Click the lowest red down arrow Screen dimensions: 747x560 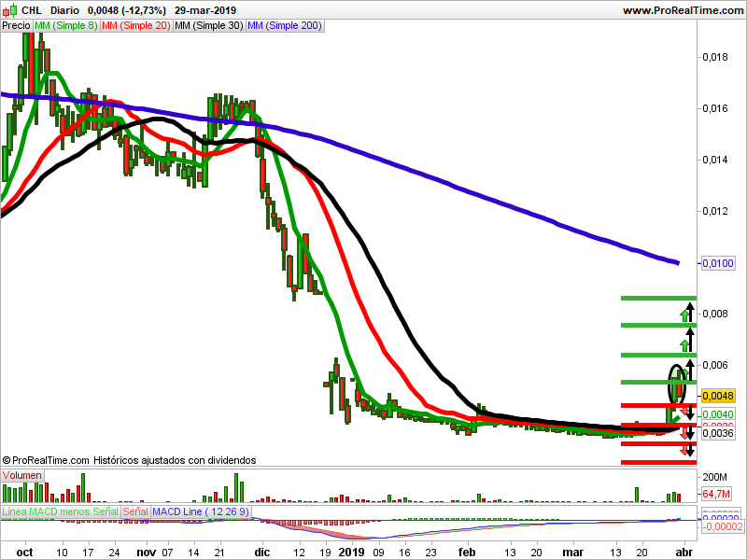pos(686,452)
